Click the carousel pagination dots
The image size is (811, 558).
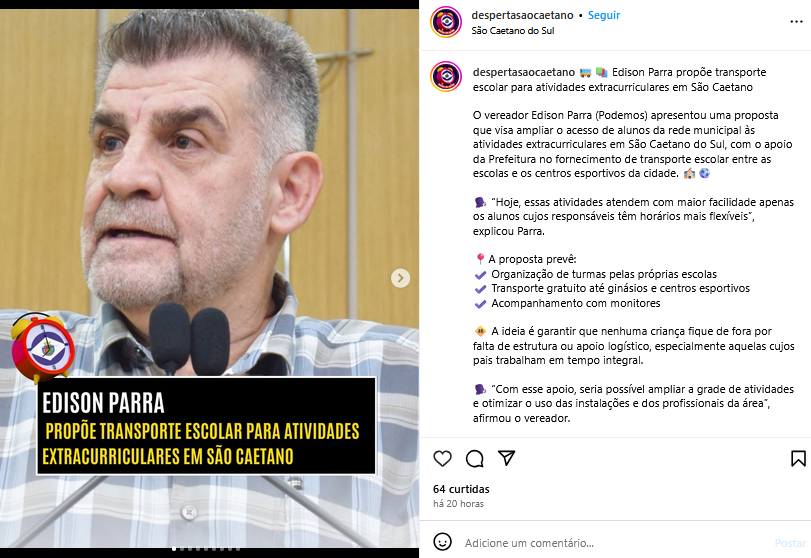point(206,549)
